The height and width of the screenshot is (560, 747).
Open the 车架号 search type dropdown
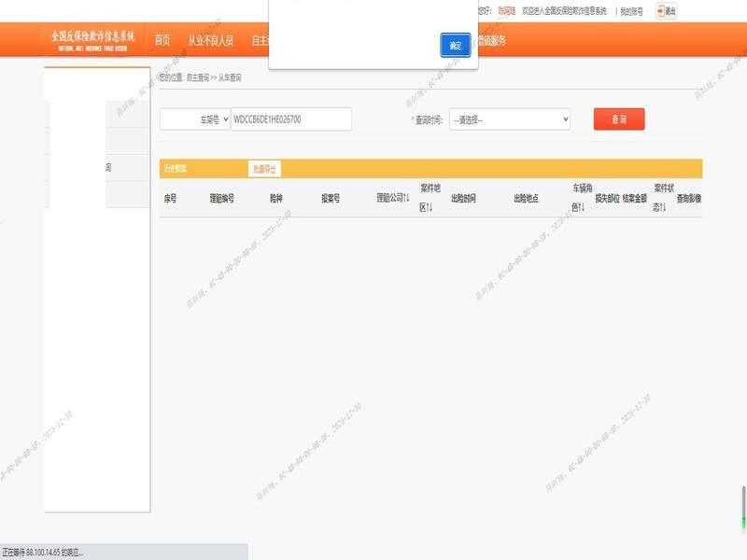pos(195,119)
